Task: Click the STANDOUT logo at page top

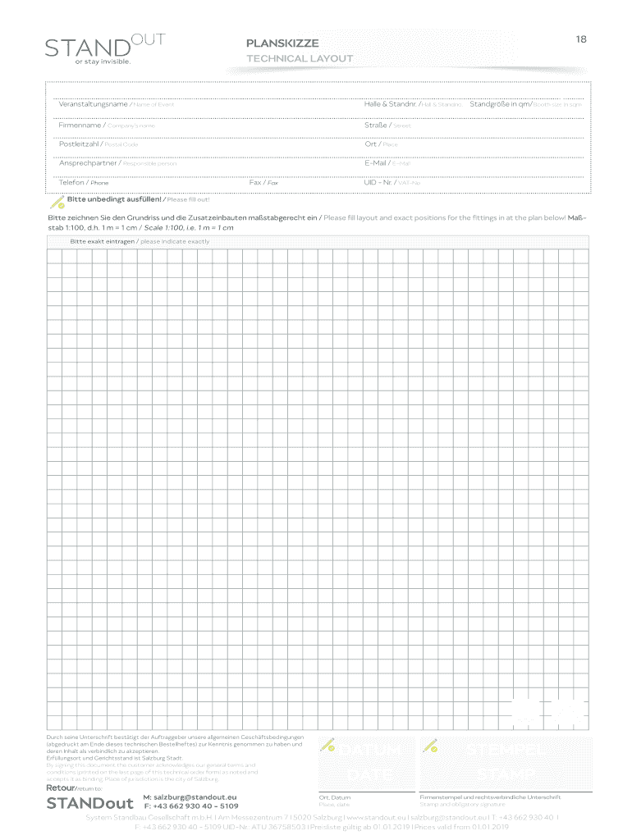Action: point(105,48)
